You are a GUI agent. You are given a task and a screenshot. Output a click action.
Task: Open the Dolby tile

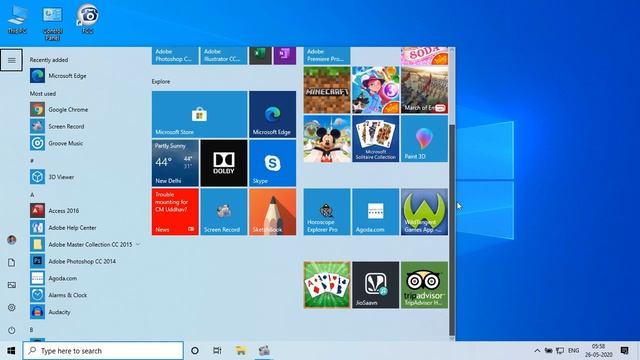click(x=224, y=163)
